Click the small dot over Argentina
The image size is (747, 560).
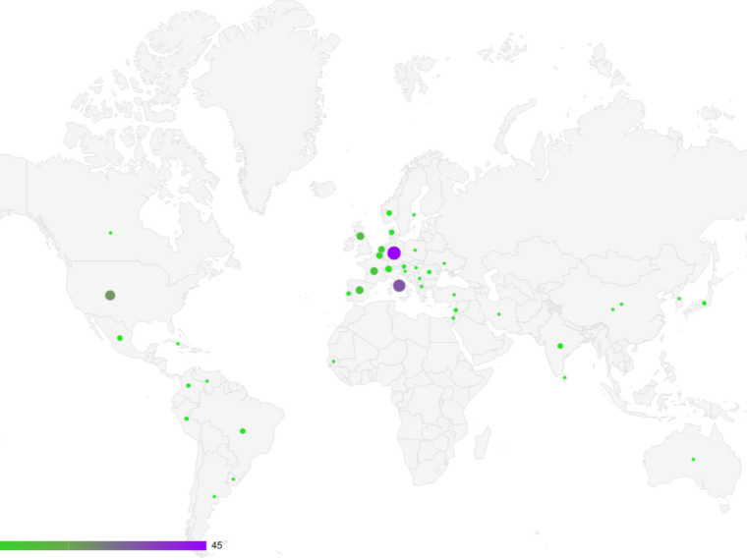[x=214, y=497]
